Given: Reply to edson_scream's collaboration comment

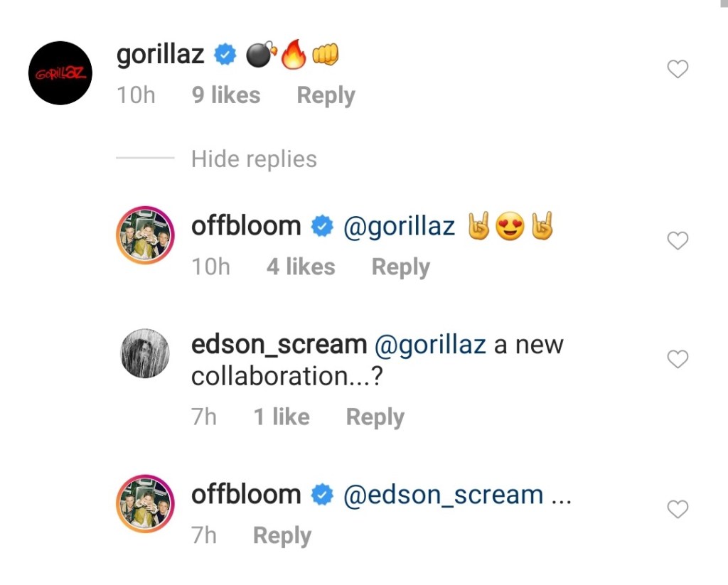Looking at the screenshot, I should (x=375, y=417).
